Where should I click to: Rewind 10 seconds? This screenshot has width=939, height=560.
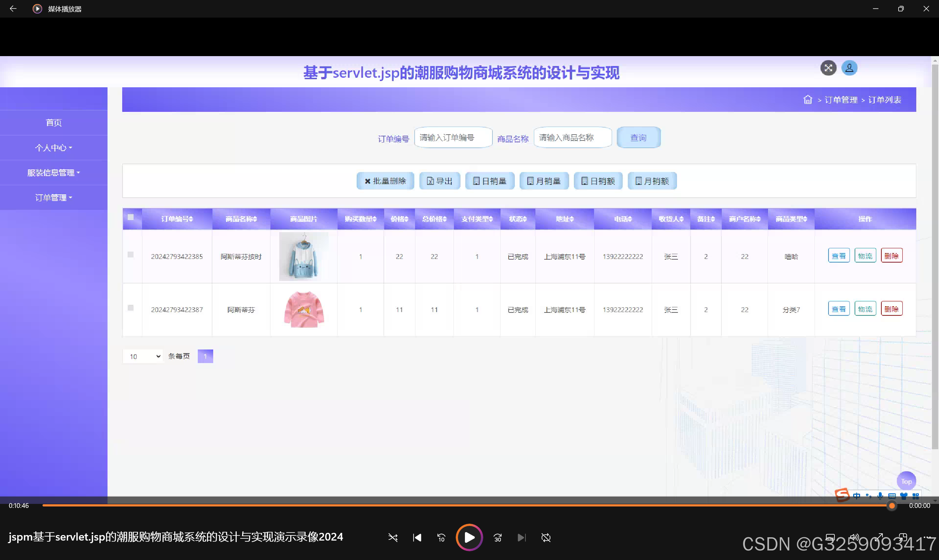click(441, 537)
